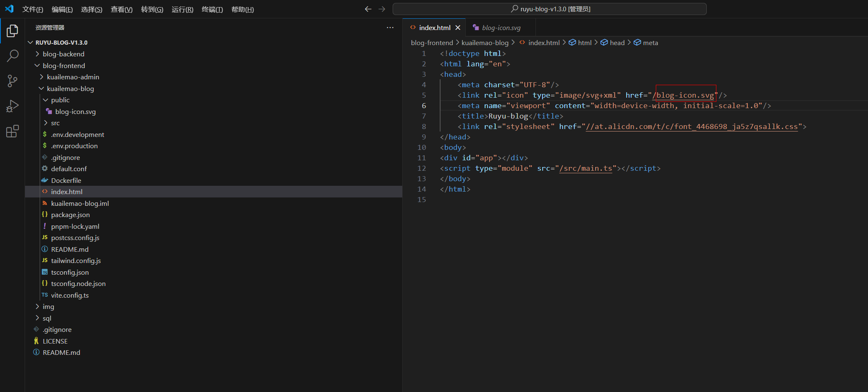This screenshot has height=392, width=868.
Task: Switch to the blog-icon.svg tab
Action: point(501,28)
